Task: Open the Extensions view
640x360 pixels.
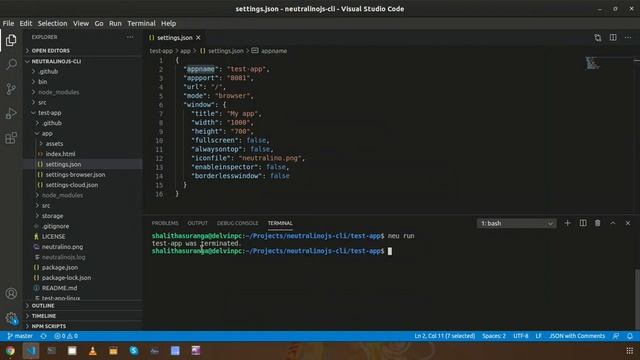Action: pos(11,138)
